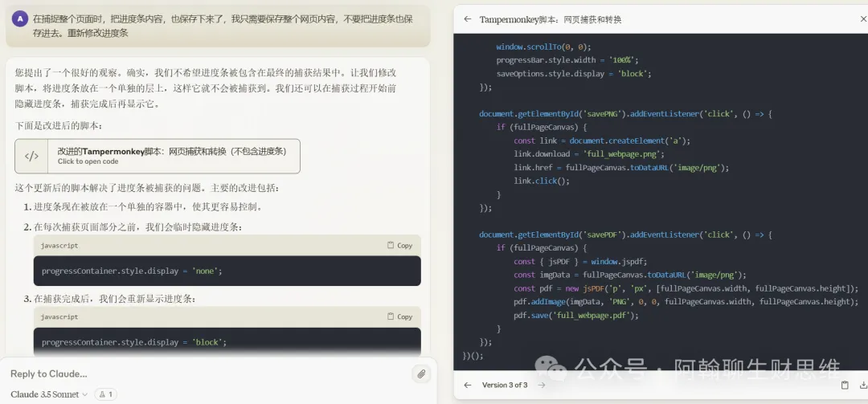The width and height of the screenshot is (868, 404).
Task: Click the user message about 进度条
Action: coord(223,26)
